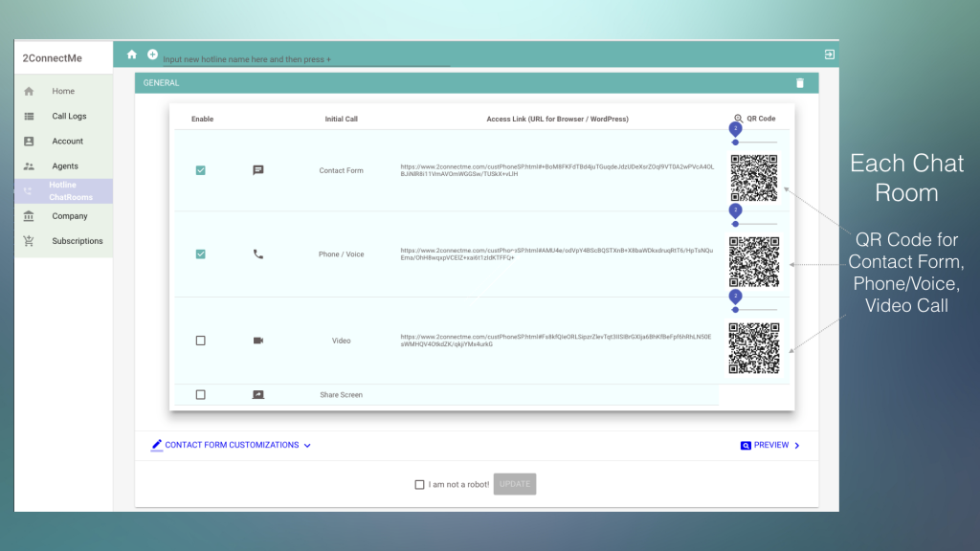Image resolution: width=980 pixels, height=551 pixels.
Task: Uncheck the Phone / Voice enable checkbox
Action: [201, 254]
